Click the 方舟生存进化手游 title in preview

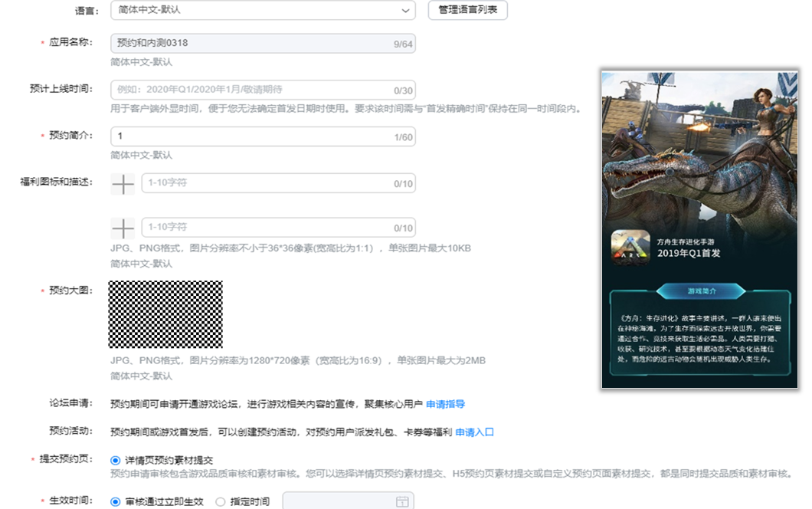[686, 242]
